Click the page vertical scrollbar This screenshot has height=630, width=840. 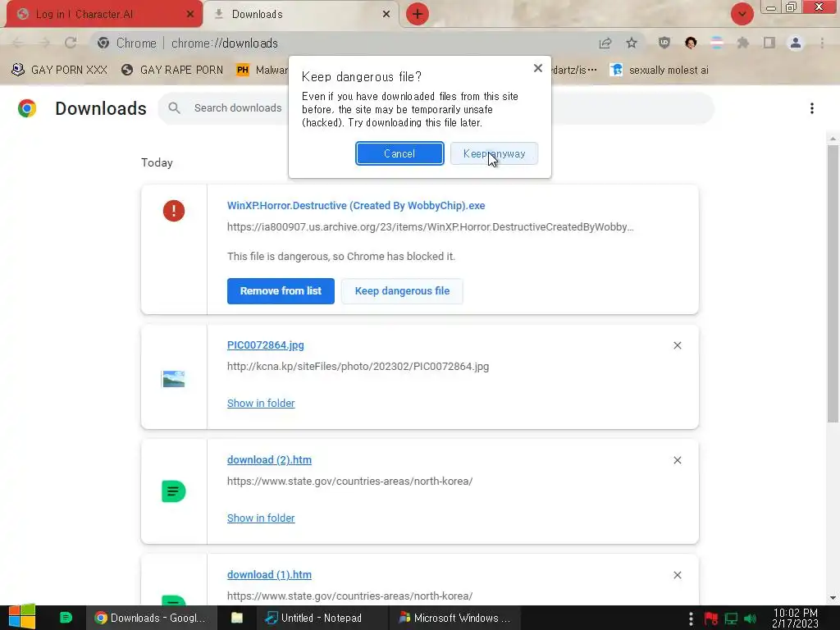(833, 284)
